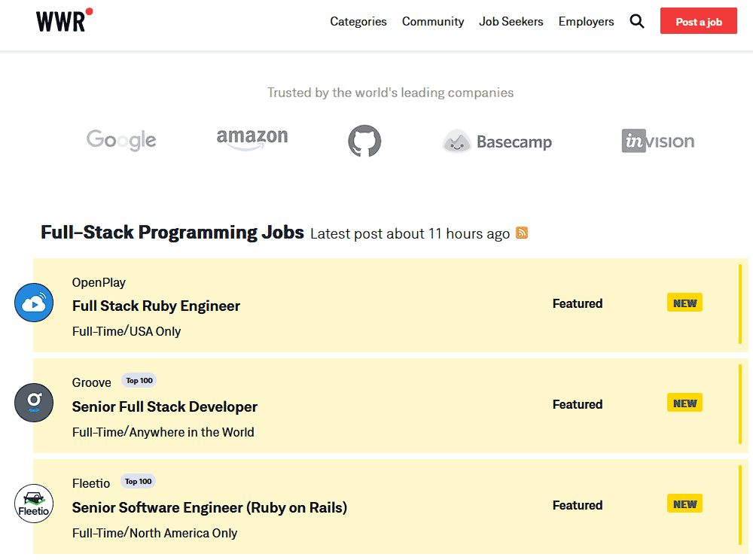Click Full-Time/Anywhere in the World text

(x=163, y=432)
